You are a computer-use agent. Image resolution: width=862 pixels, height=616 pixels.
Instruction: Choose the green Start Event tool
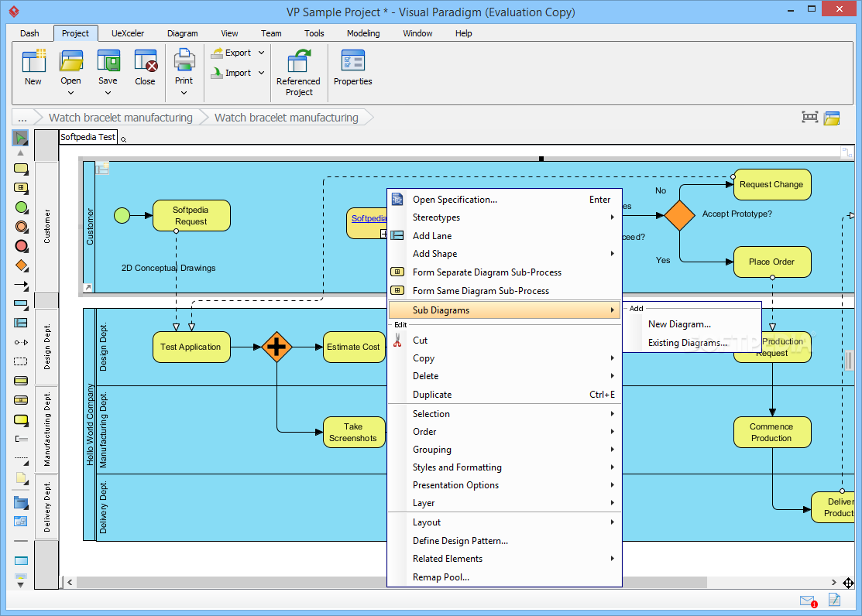click(21, 207)
